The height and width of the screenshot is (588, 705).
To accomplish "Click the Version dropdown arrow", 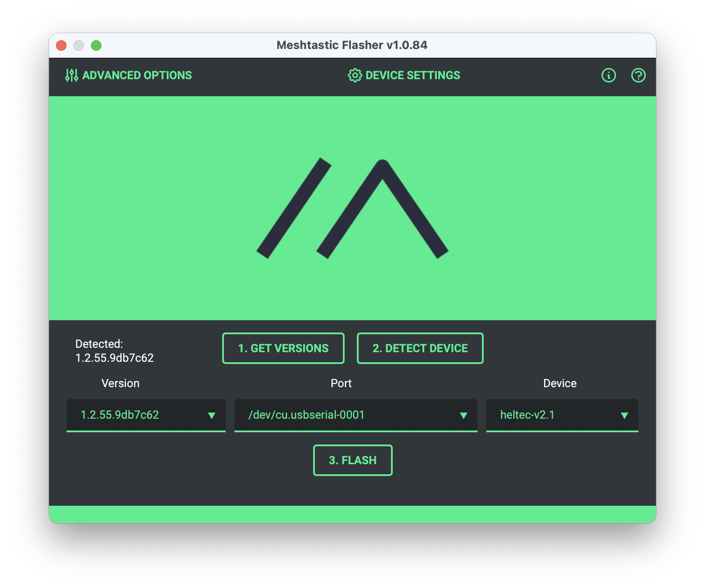I will (x=212, y=416).
